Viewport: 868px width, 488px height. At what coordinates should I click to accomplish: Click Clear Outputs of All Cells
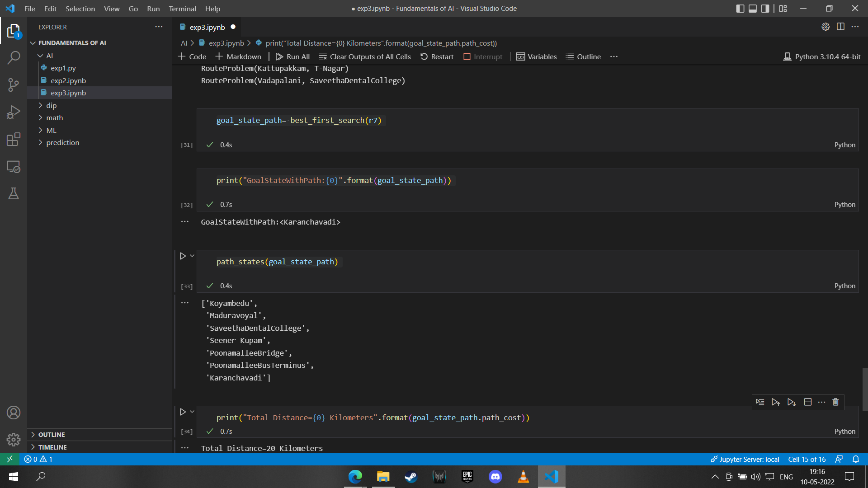[365, 56]
